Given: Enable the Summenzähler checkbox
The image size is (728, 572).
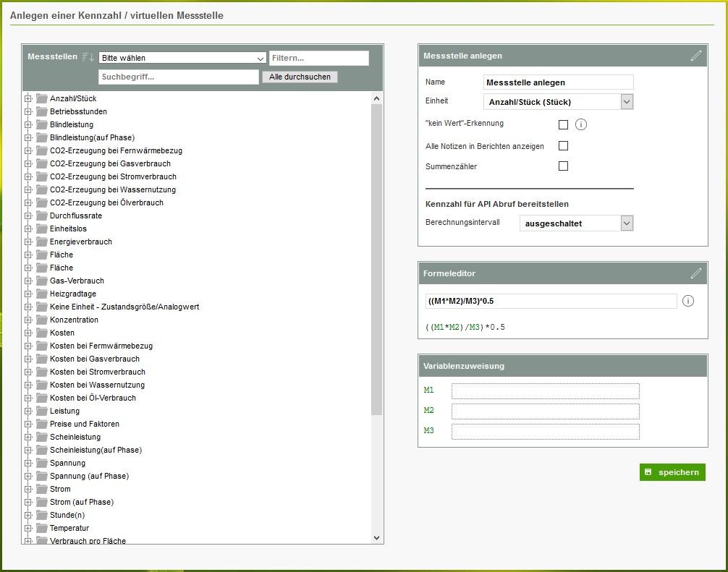Looking at the screenshot, I should (562, 166).
